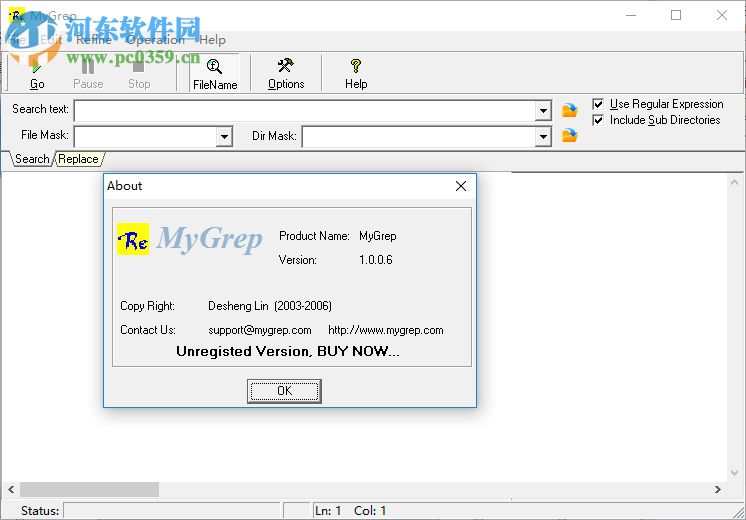This screenshot has height=520, width=746.
Task: Open the Help menu
Action: [x=212, y=40]
